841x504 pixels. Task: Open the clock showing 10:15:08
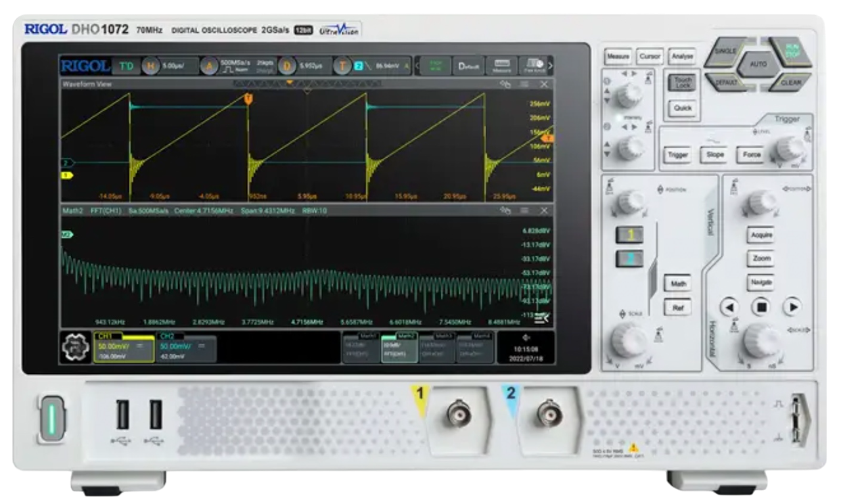click(525, 348)
